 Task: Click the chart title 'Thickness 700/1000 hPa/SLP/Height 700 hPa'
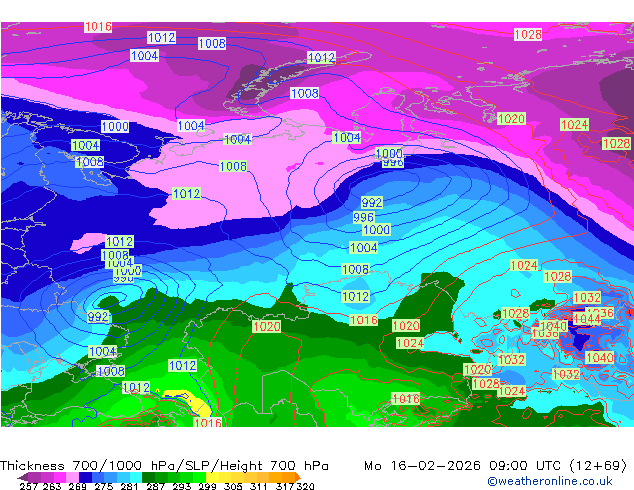pos(164,466)
